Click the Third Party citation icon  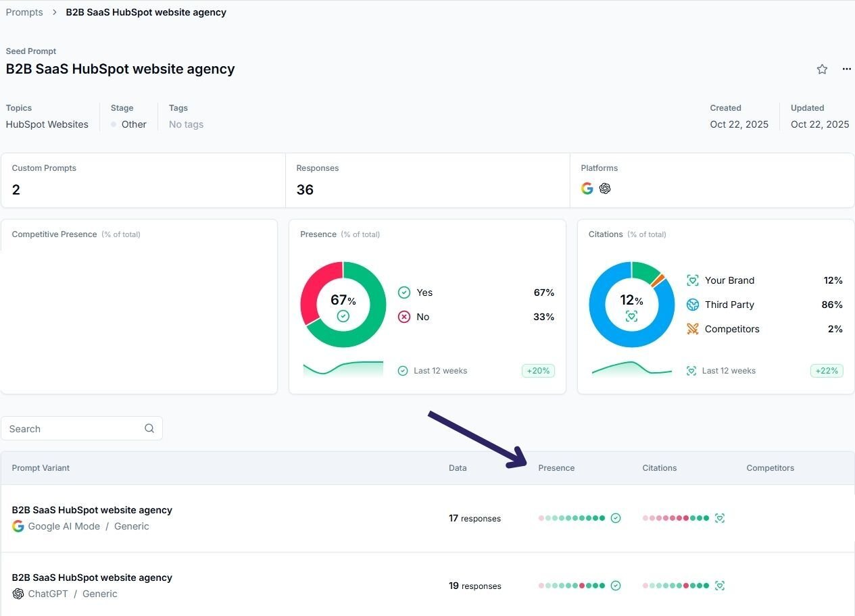692,305
